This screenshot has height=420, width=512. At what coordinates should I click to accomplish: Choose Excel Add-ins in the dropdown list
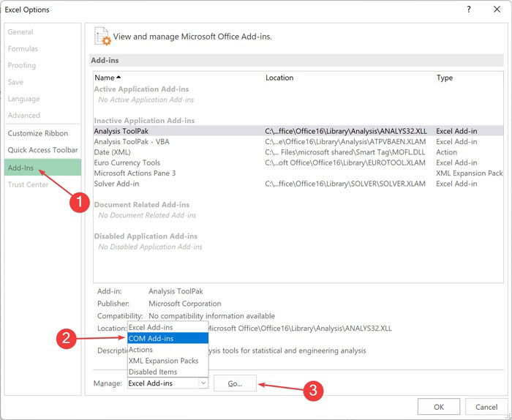(x=167, y=327)
